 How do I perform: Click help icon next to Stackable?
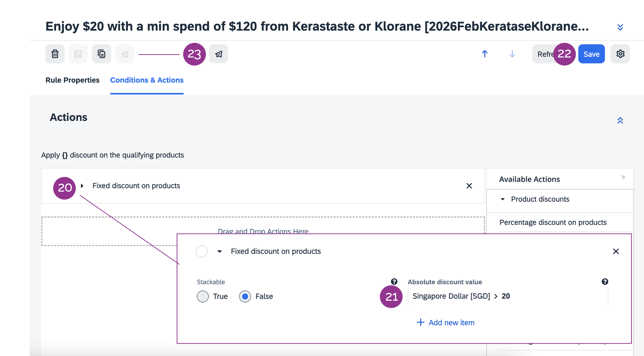click(x=394, y=282)
